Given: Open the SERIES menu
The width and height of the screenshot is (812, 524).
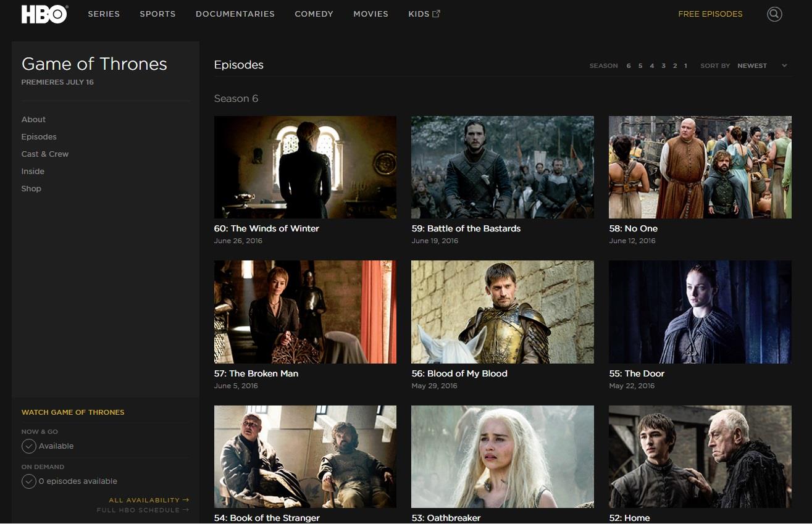Looking at the screenshot, I should [104, 14].
